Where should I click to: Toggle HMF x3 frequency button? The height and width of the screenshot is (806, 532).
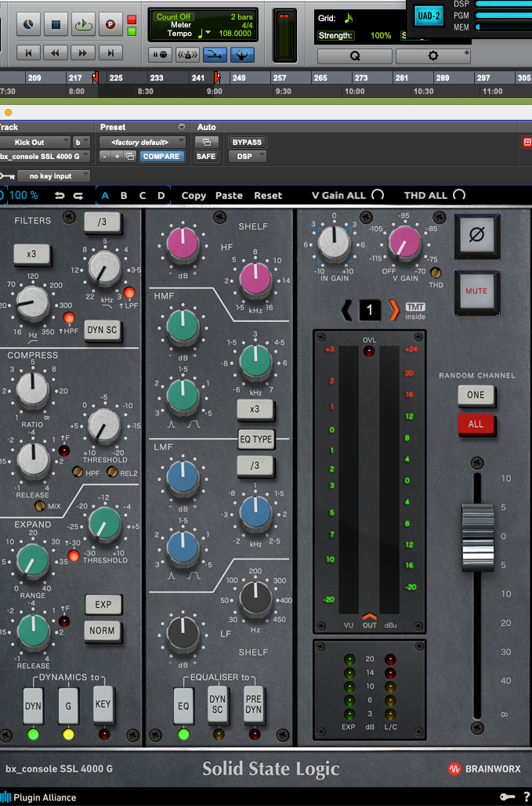coord(255,410)
